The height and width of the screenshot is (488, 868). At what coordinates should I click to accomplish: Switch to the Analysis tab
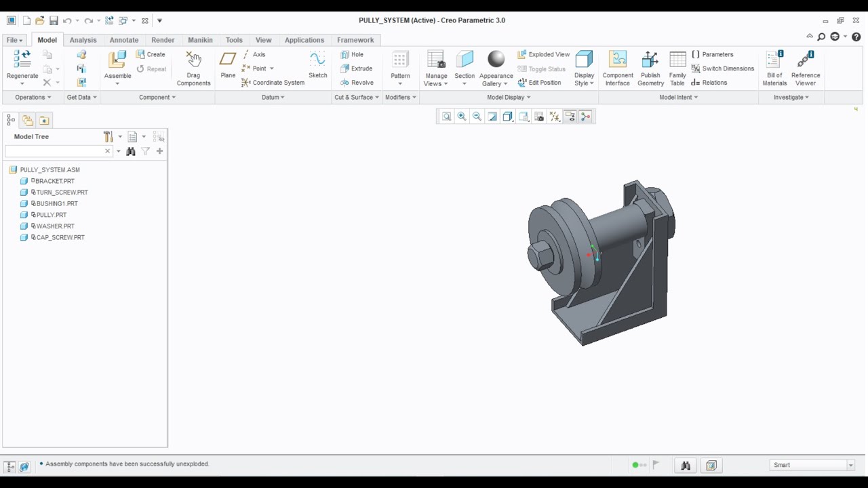pos(83,40)
